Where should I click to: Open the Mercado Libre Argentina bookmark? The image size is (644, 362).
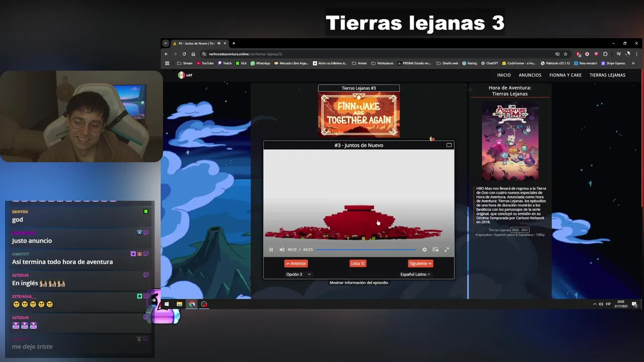tap(291, 63)
